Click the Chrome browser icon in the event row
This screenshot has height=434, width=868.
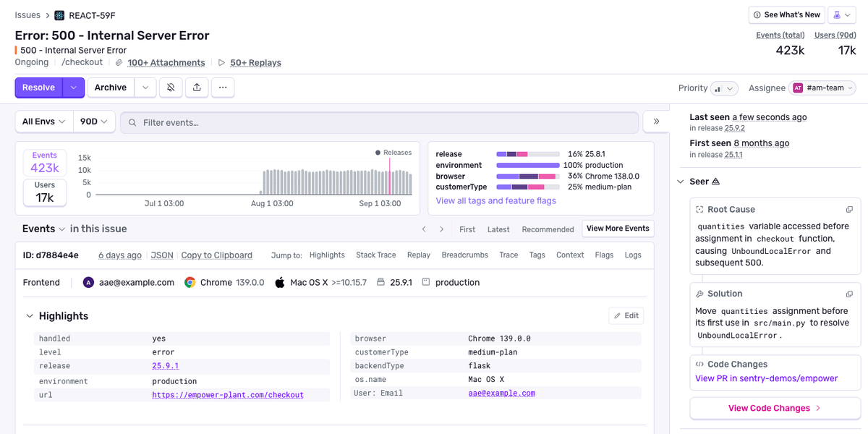(190, 282)
